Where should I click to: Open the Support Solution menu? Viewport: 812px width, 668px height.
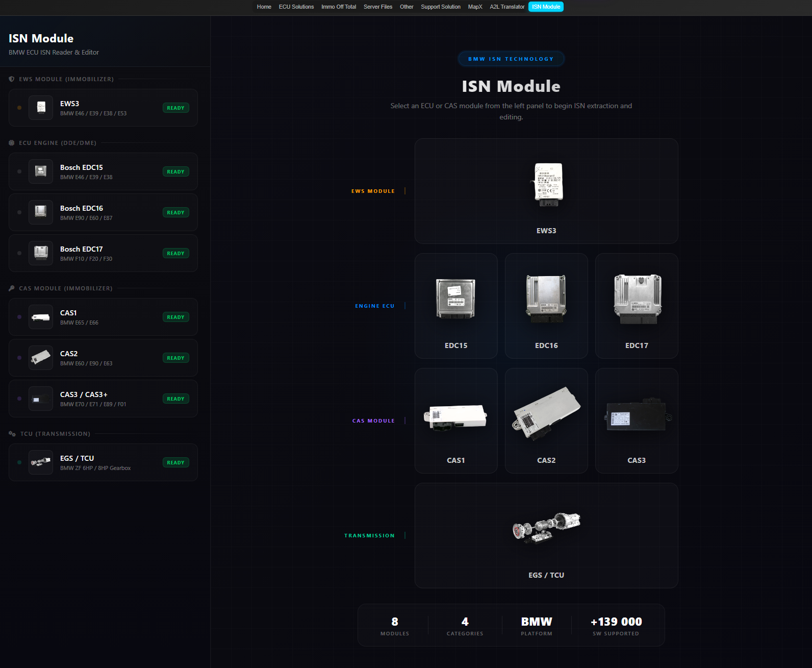[x=441, y=7]
